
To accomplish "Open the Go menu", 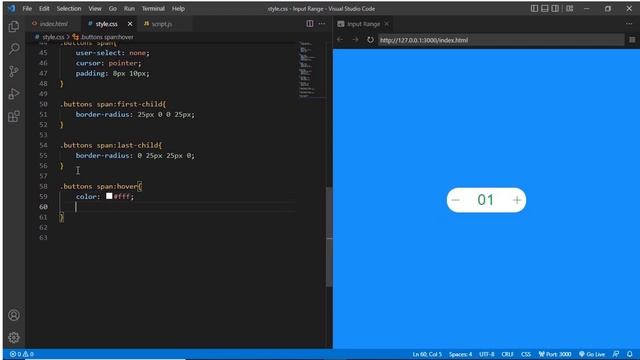I will [113, 8].
